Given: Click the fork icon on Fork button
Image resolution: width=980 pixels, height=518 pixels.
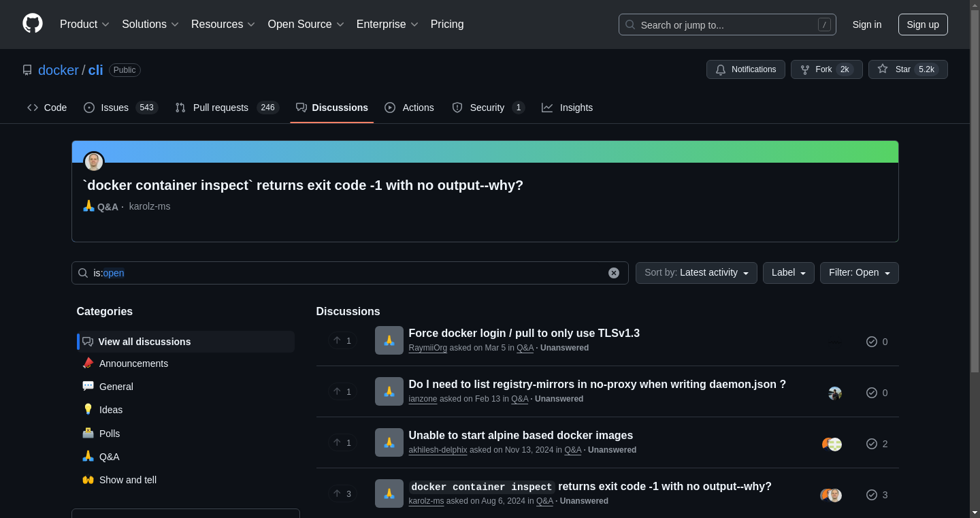Looking at the screenshot, I should pyautogui.click(x=805, y=69).
